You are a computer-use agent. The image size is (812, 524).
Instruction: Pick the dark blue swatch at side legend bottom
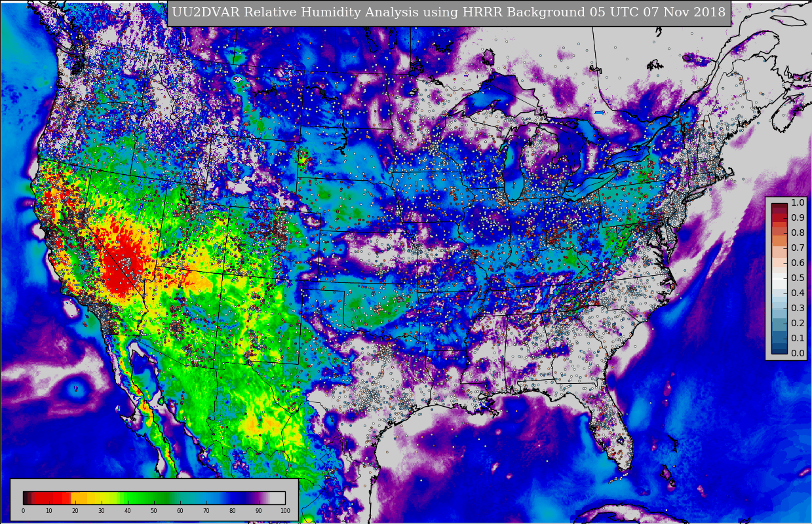click(779, 350)
